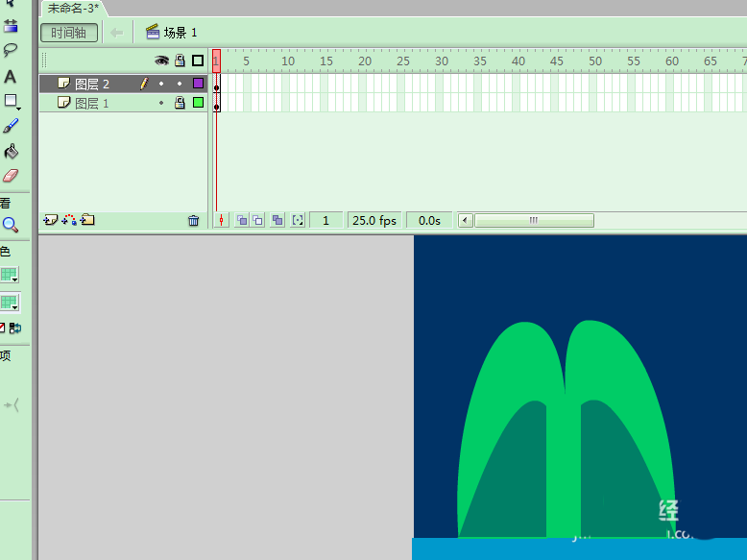This screenshot has height=560, width=747.
Task: Click the No Color icon
Action: [x=2, y=328]
